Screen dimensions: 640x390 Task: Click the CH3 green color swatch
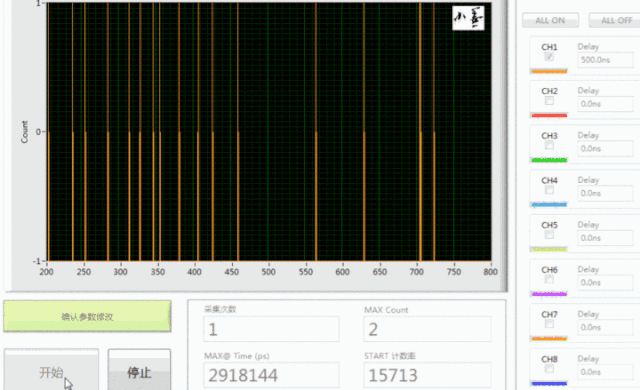(549, 160)
